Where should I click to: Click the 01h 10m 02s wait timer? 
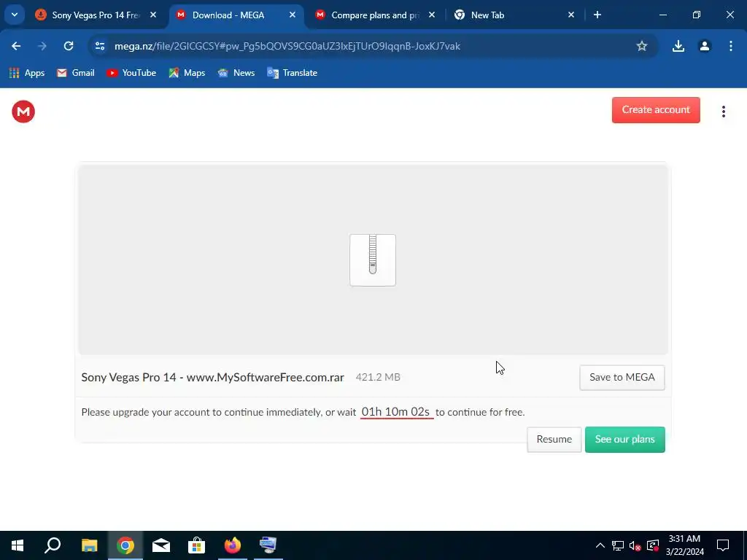(396, 412)
